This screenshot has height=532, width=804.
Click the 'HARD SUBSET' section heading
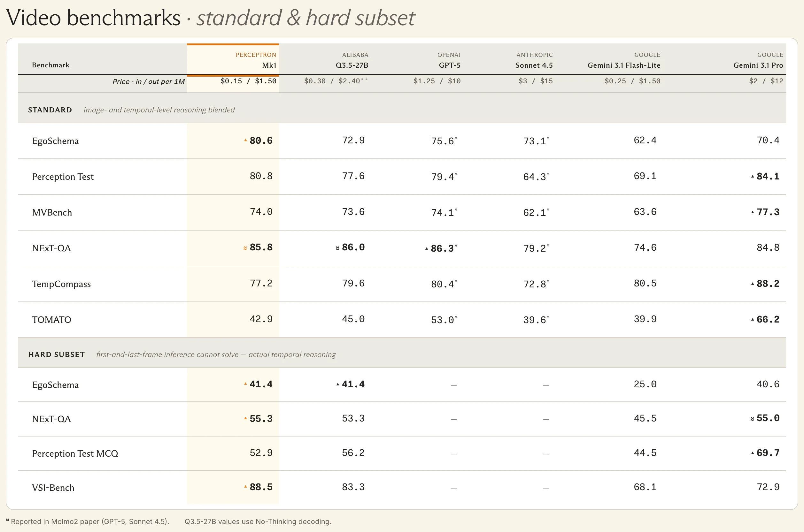[x=56, y=354]
